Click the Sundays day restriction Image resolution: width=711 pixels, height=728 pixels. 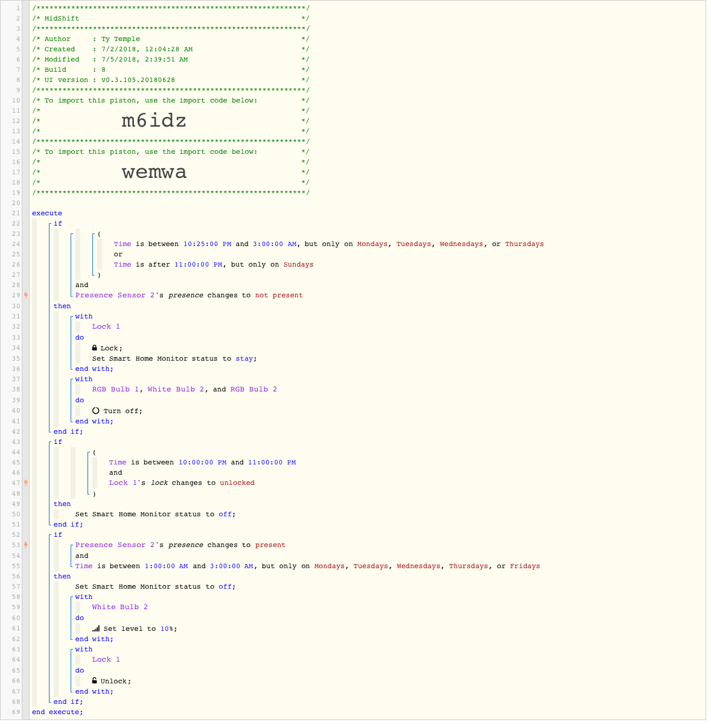[298, 265]
